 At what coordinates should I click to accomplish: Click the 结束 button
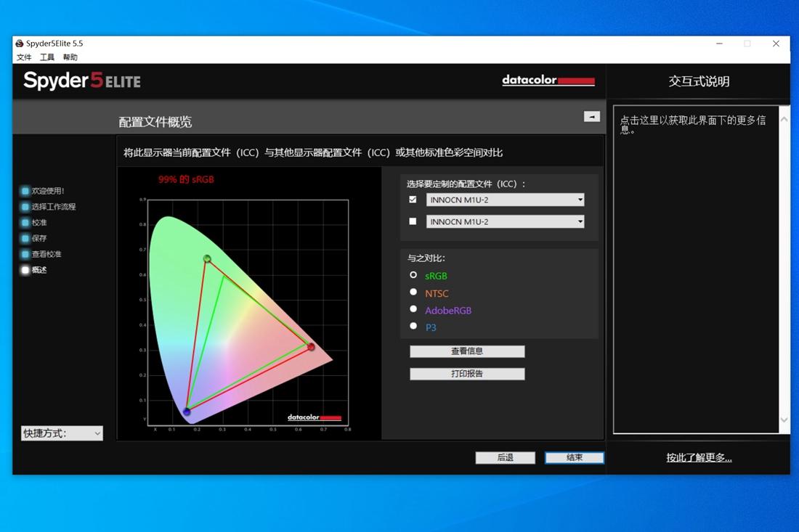tap(575, 458)
